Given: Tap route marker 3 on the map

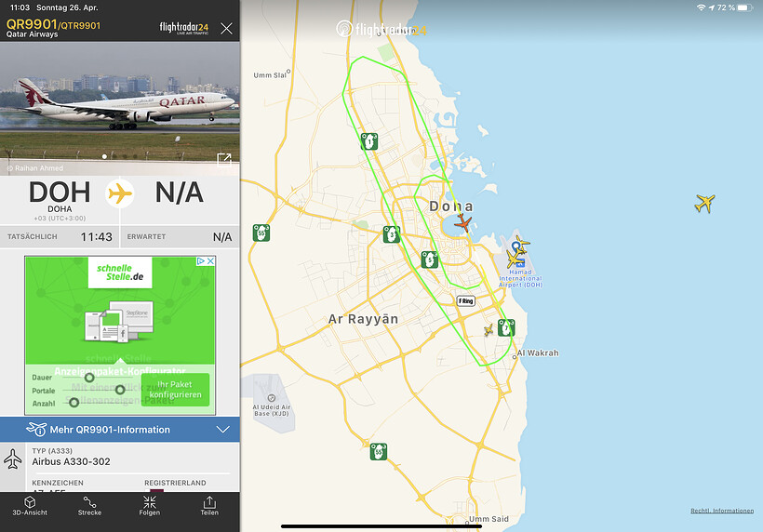Looking at the screenshot, I should click(x=392, y=234).
